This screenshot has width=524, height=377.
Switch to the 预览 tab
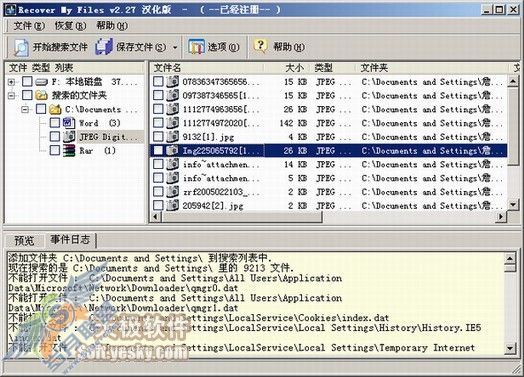tap(24, 240)
